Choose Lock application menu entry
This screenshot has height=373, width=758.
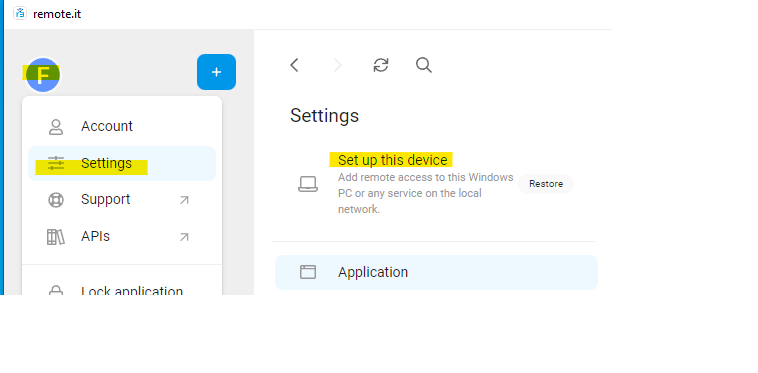122,291
